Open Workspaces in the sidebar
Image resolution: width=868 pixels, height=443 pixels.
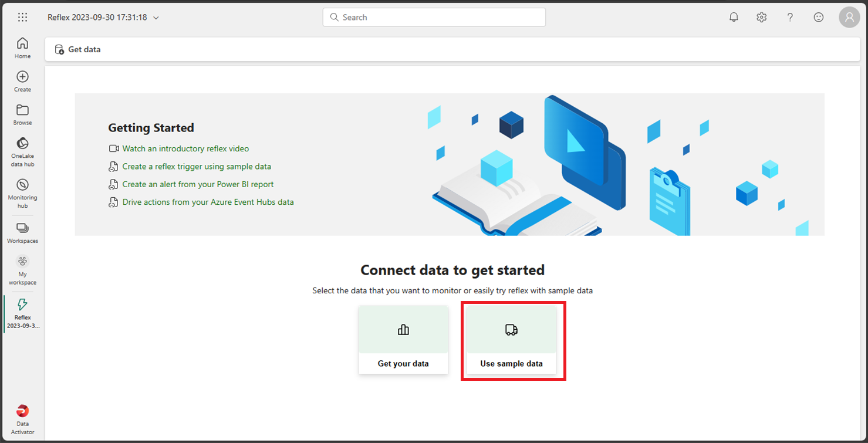(22, 233)
